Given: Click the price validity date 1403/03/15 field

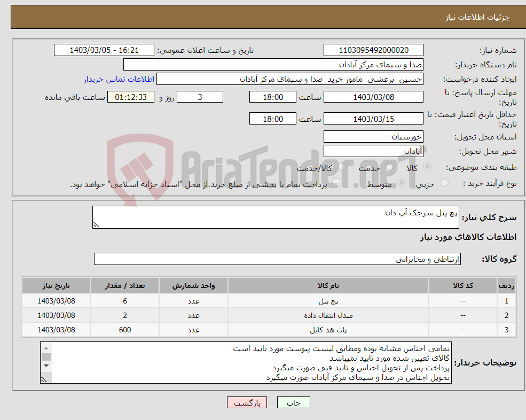Looking at the screenshot, I should coord(373,119).
